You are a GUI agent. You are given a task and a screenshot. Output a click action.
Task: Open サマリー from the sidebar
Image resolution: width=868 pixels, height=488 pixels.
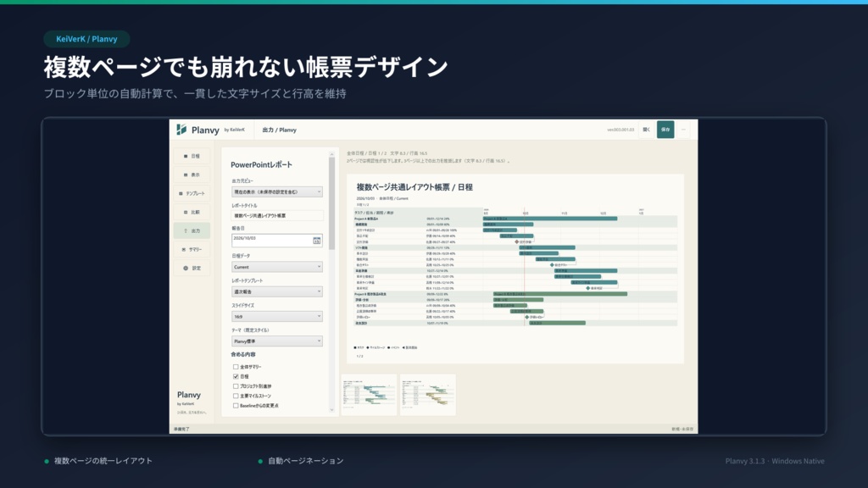pos(192,250)
